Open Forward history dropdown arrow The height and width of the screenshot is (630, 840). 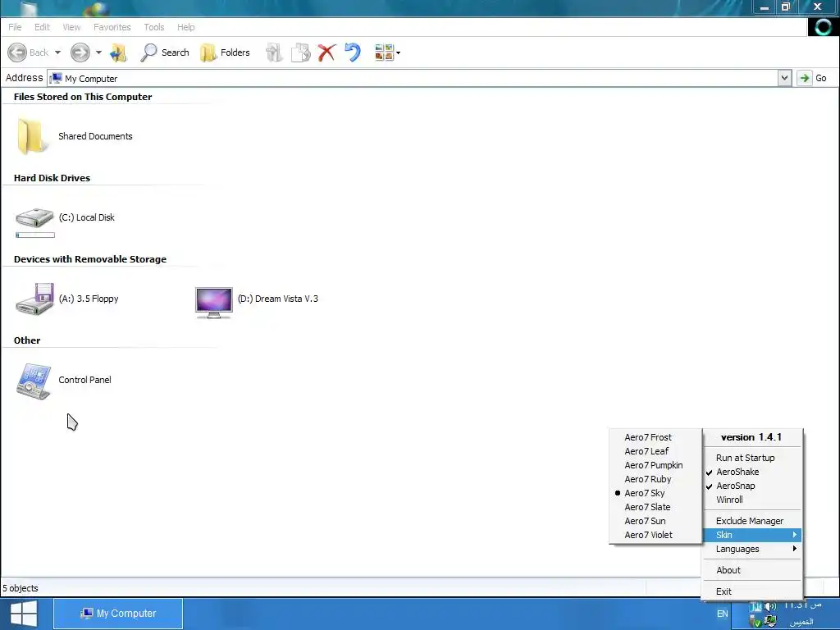(x=98, y=52)
